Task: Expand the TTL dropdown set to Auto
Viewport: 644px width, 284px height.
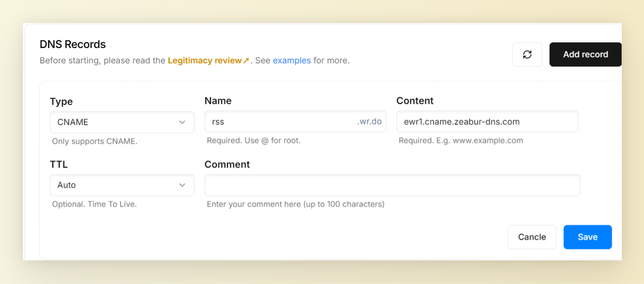Action: 117,185
